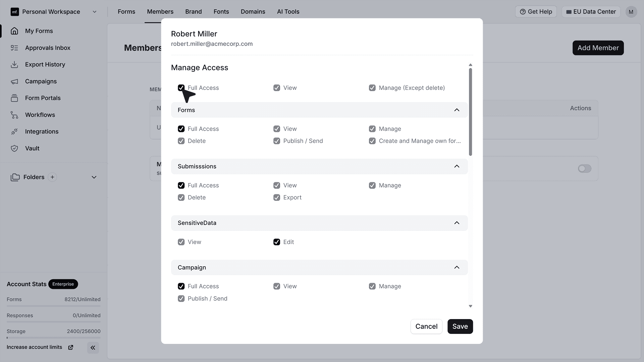Switch to the Fonts tab

[x=221, y=12]
